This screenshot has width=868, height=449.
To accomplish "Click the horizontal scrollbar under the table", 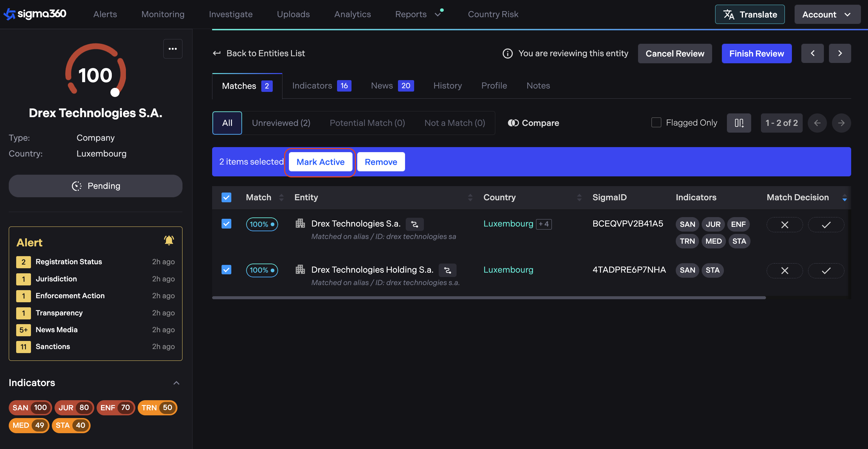I will [x=489, y=298].
